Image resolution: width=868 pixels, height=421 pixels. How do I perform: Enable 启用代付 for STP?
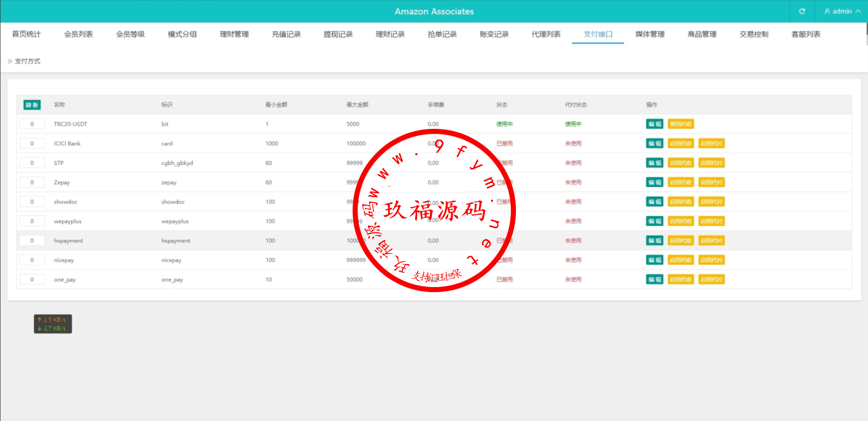711,163
